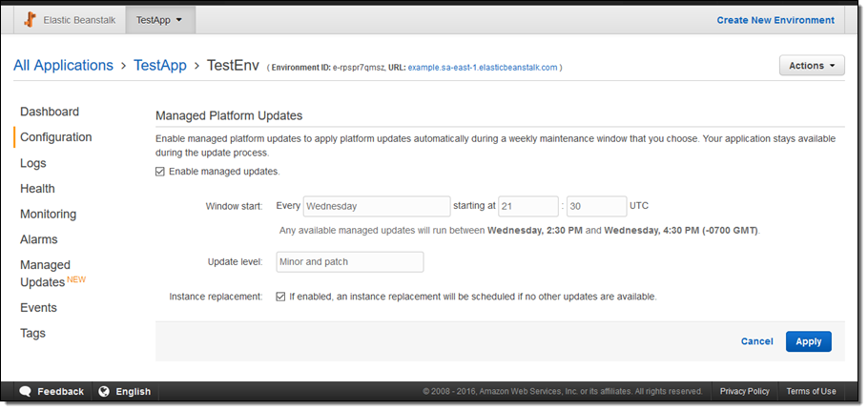Image resolution: width=868 pixels, height=411 pixels.
Task: Open Dashboard in the sidebar
Action: click(x=50, y=112)
